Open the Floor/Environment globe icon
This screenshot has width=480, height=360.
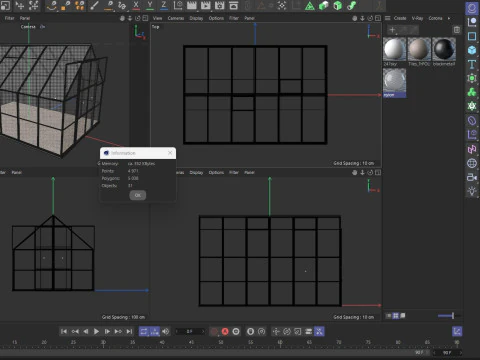472,163
